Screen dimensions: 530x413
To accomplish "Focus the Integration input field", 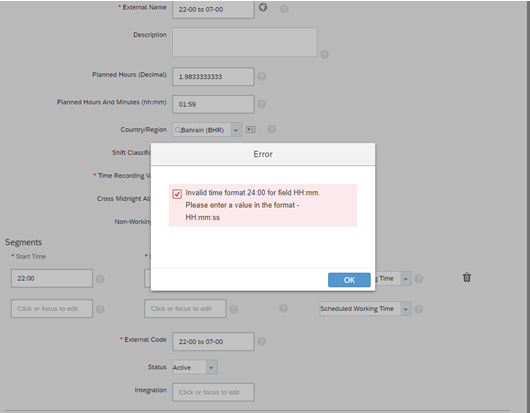I will pyautogui.click(x=213, y=392).
